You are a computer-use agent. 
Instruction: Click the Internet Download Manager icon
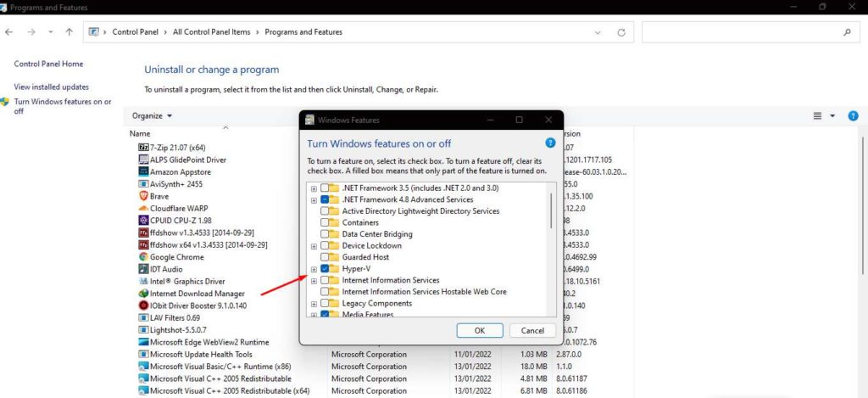pos(143,294)
